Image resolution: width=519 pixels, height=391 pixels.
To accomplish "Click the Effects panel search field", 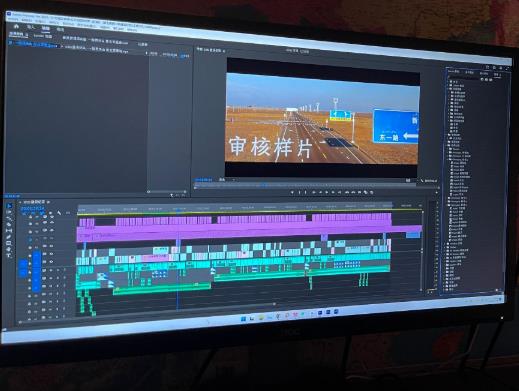I will 465,78.
